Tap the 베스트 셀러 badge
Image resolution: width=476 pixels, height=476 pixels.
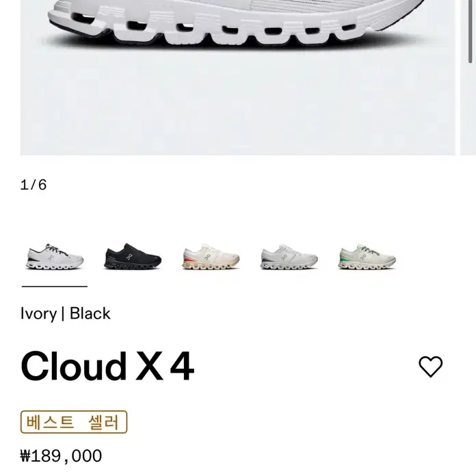(74, 422)
